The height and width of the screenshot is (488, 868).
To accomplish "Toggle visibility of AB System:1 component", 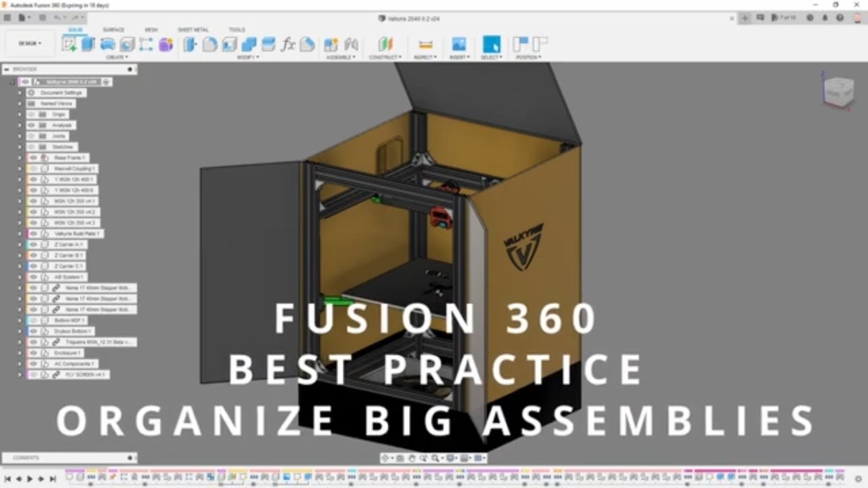I will coord(33,277).
